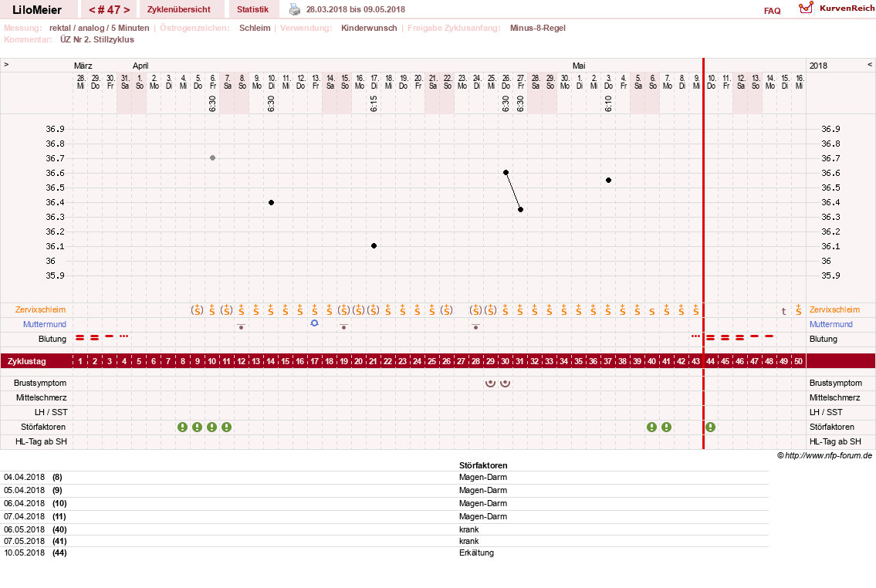Click the green Störfaktoren icon on cycle day 8
This screenshot has width=876, height=588.
click(x=183, y=427)
